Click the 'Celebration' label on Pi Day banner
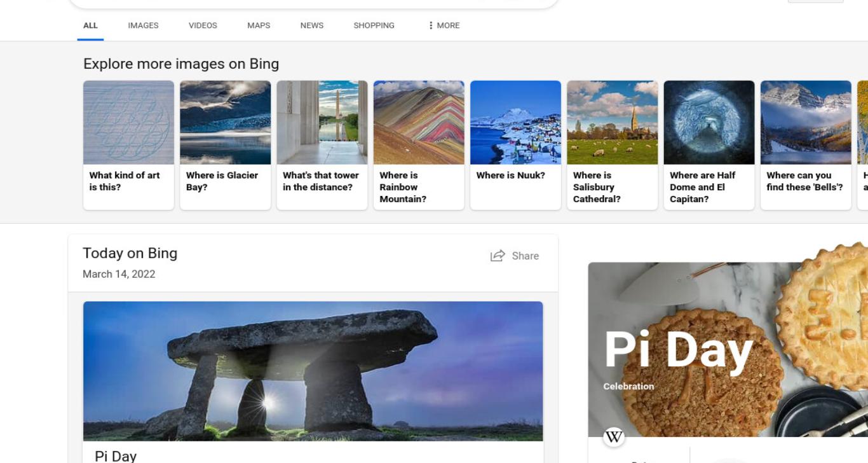 pos(628,386)
